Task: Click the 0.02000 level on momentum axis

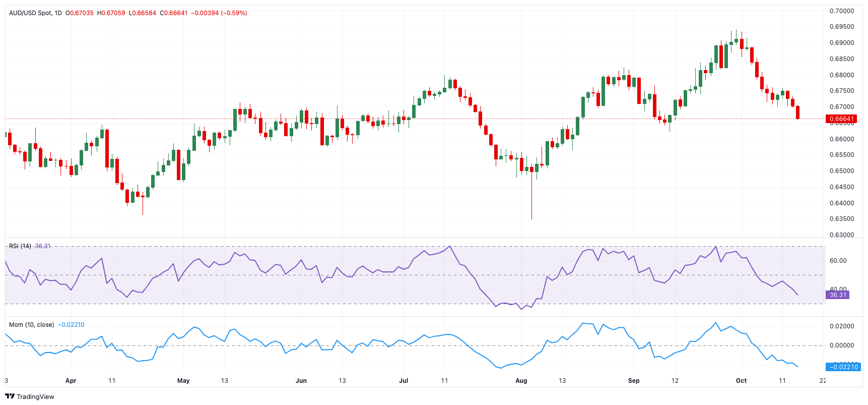Action: pyautogui.click(x=842, y=326)
